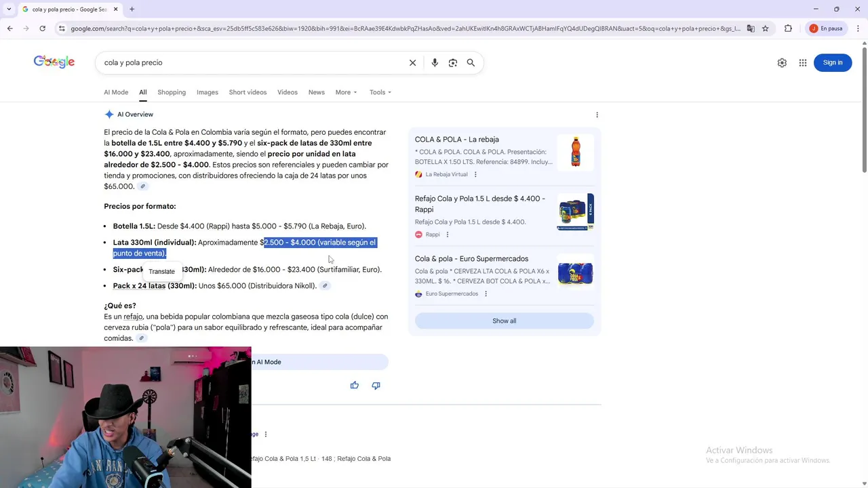The height and width of the screenshot is (488, 868).
Task: Open the News tab
Action: [x=317, y=92]
